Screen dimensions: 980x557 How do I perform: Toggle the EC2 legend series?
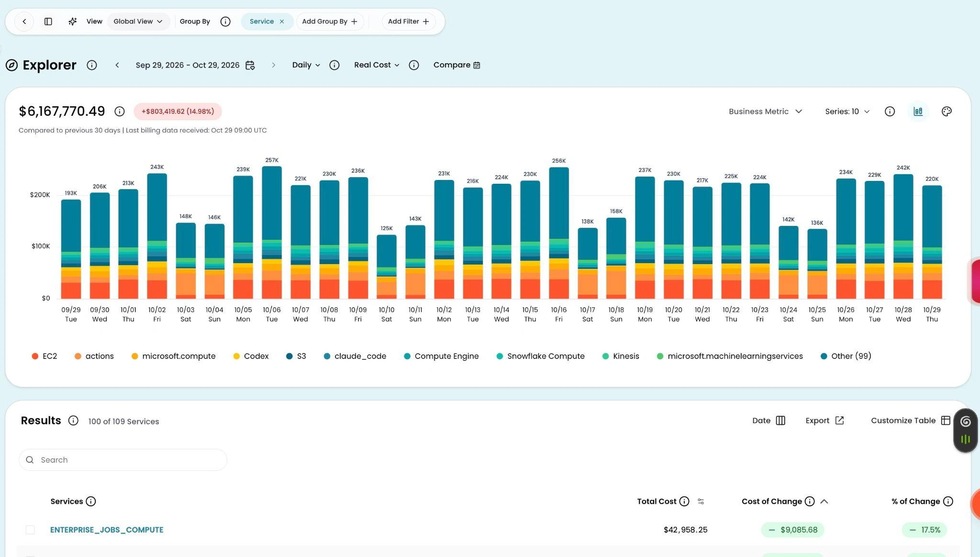coord(44,356)
